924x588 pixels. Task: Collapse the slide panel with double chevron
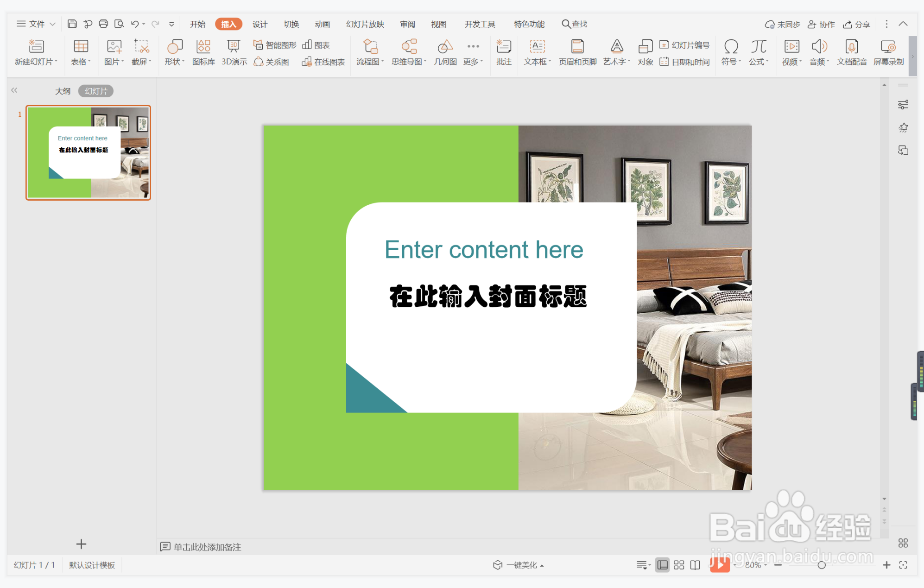[x=14, y=90]
